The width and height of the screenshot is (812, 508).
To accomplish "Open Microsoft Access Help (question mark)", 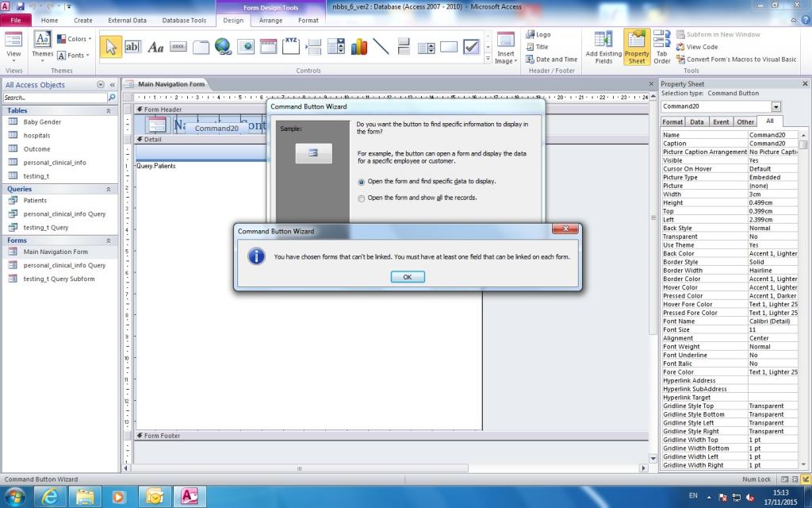I will click(x=804, y=20).
